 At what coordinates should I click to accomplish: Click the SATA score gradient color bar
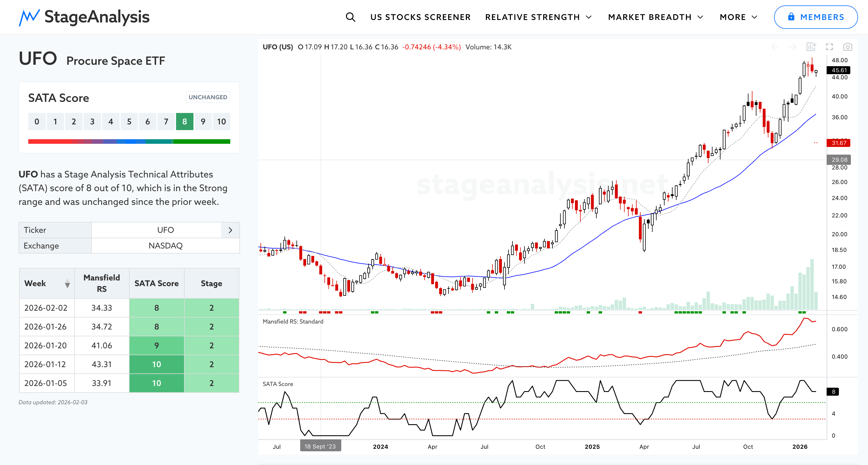click(x=129, y=141)
